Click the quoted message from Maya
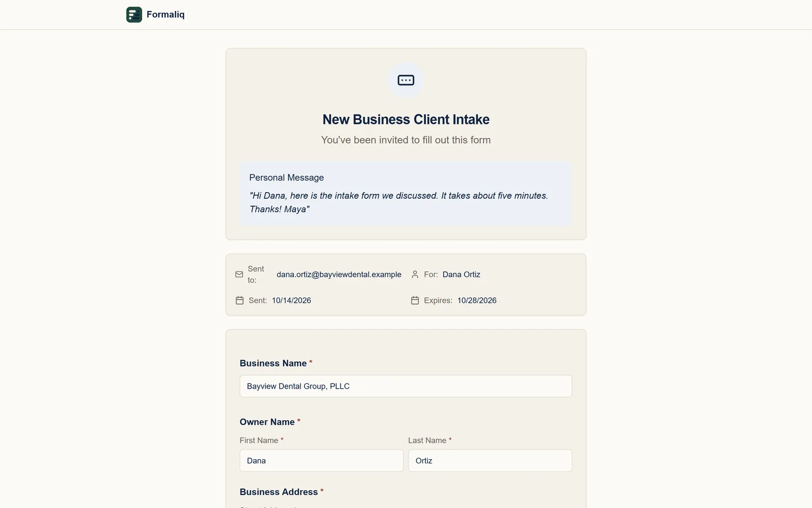Viewport: 812px width, 508px height. pyautogui.click(x=398, y=202)
